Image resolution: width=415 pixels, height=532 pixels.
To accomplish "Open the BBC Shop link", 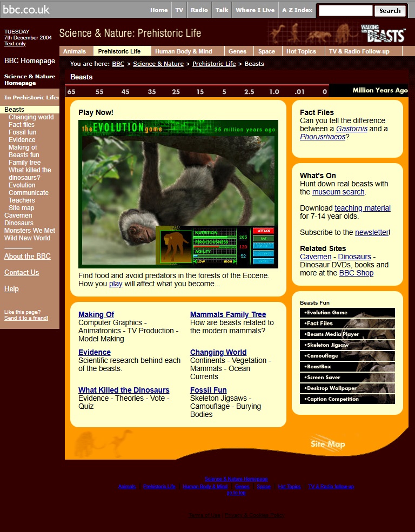I will pyautogui.click(x=356, y=273).
